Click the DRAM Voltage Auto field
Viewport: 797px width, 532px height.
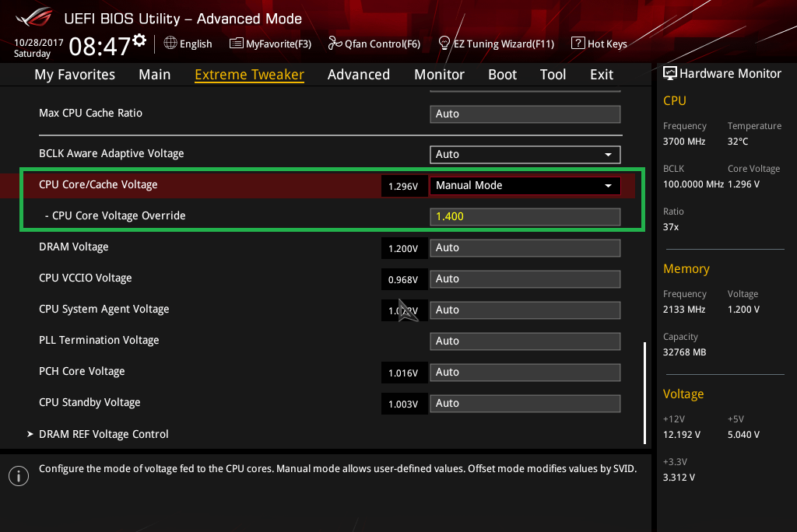(525, 248)
